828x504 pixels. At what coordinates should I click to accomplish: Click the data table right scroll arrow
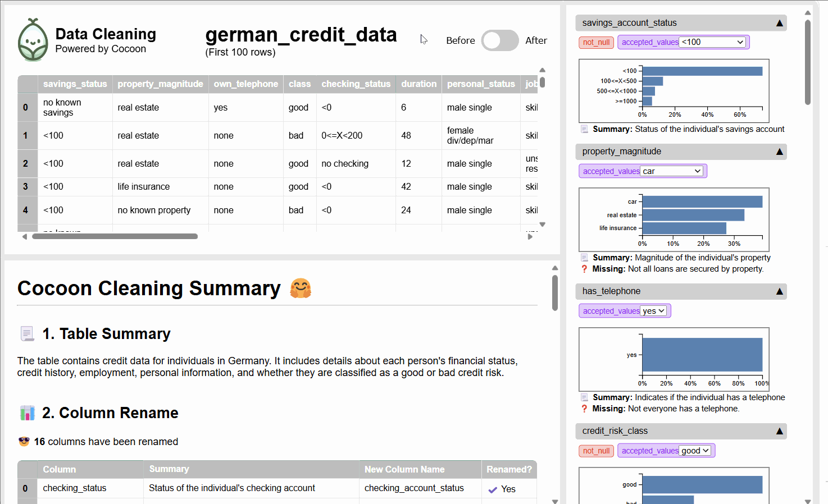tap(530, 237)
